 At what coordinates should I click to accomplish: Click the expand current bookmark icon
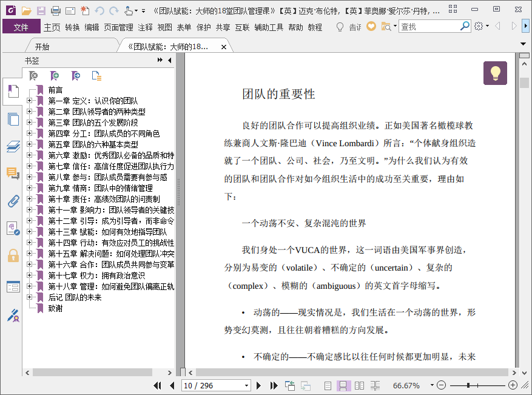(x=76, y=76)
